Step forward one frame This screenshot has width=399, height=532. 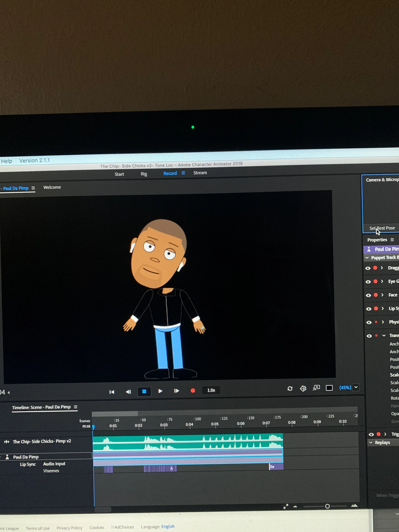[177, 391]
